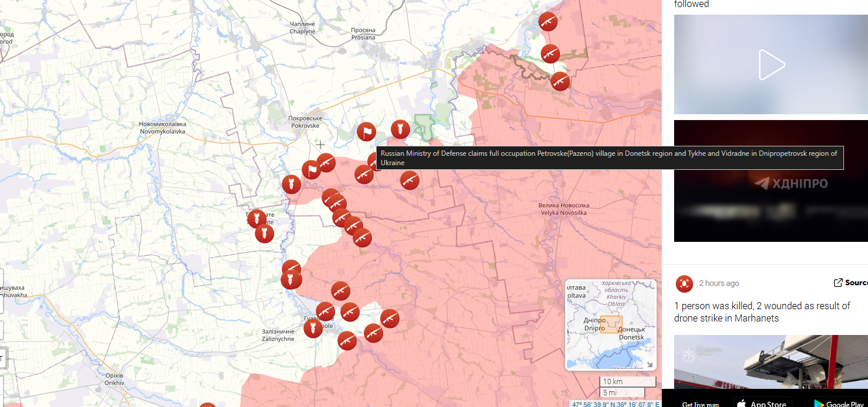
Task: Click the 'Get live map' label
Action: 700,404
